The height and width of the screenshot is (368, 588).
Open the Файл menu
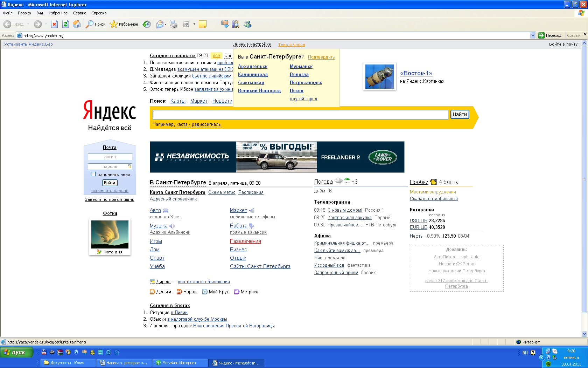point(8,13)
